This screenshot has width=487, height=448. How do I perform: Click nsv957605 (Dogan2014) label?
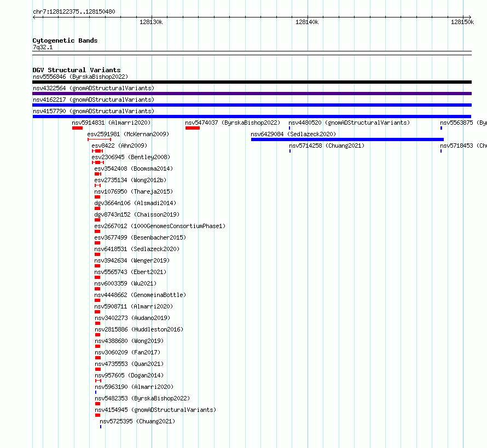129,375
